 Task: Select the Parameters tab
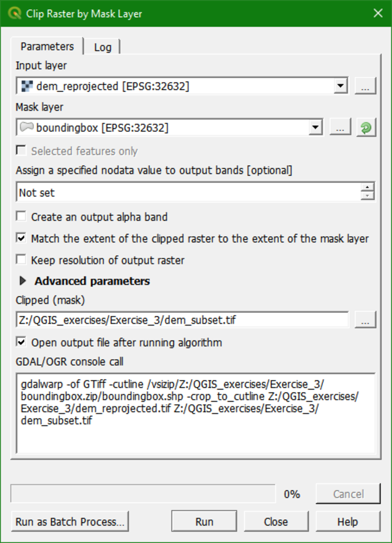[x=46, y=46]
